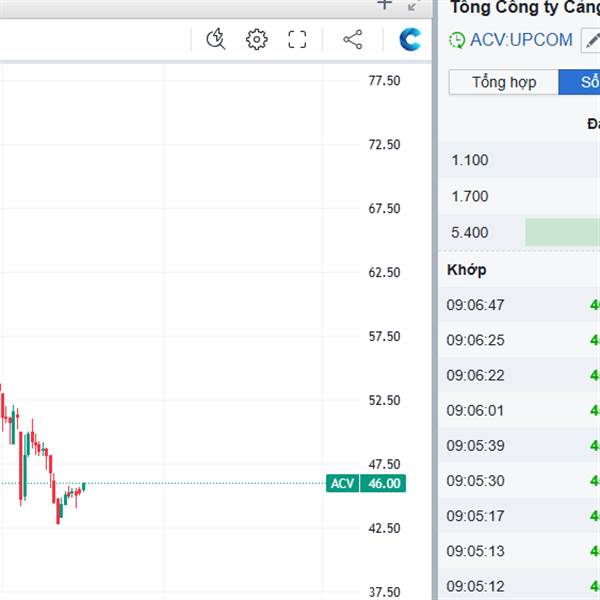
Task: Select the 09:06:47 trade row
Action: pos(519,305)
